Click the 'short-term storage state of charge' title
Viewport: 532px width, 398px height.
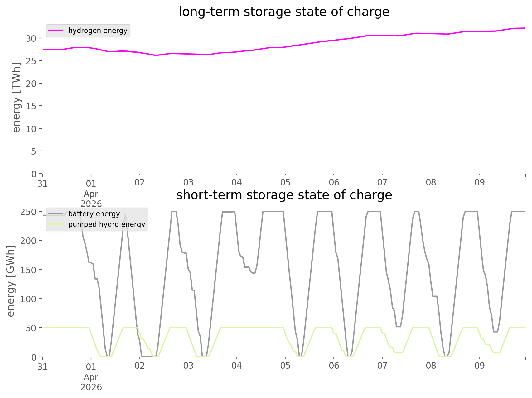(284, 195)
